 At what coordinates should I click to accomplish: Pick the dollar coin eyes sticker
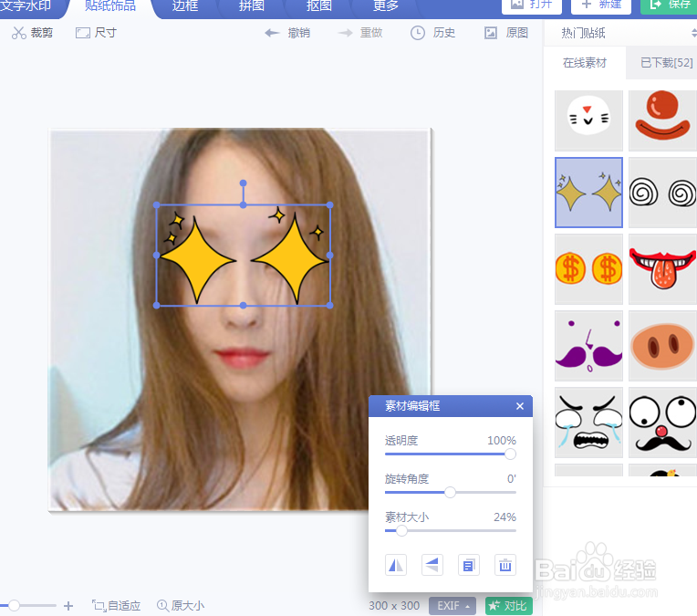pos(588,268)
